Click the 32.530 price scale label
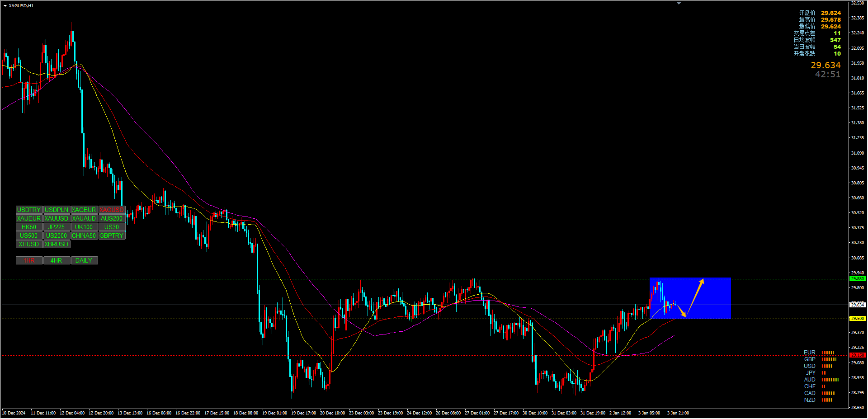 [x=858, y=3]
